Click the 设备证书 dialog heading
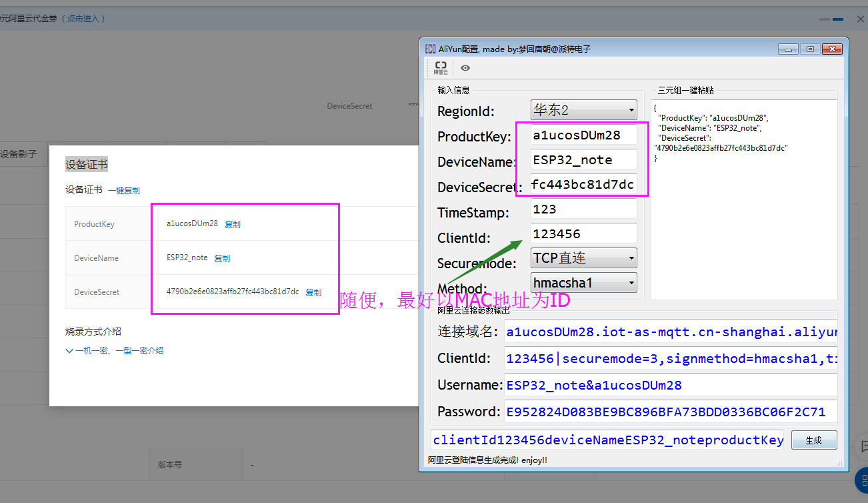 point(87,165)
